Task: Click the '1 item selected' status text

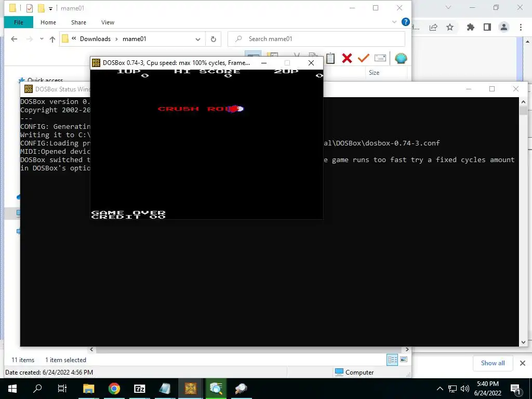Action: 65,360
